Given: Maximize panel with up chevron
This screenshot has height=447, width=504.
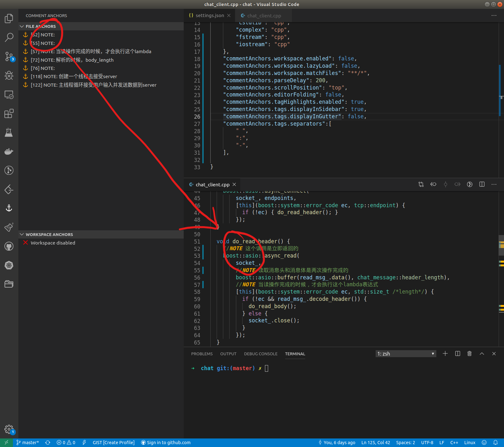Looking at the screenshot, I should [x=482, y=354].
